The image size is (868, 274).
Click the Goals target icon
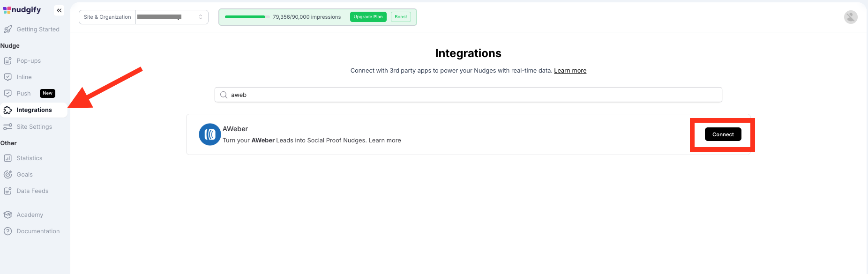click(7, 175)
